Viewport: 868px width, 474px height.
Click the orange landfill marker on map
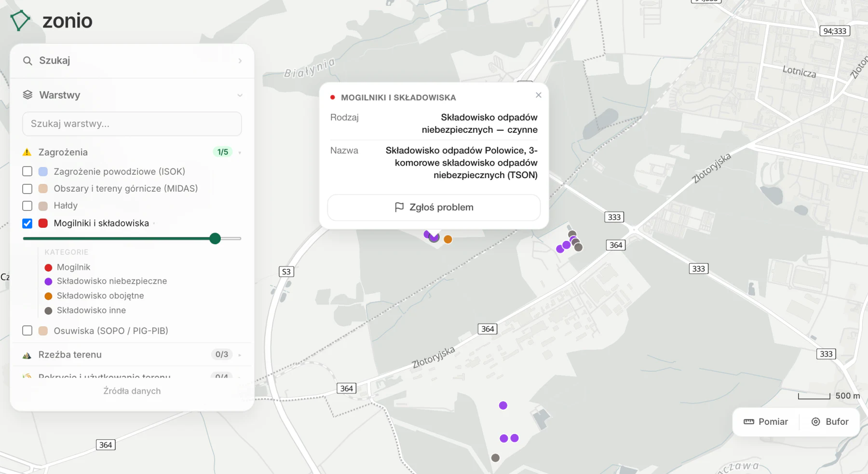448,239
